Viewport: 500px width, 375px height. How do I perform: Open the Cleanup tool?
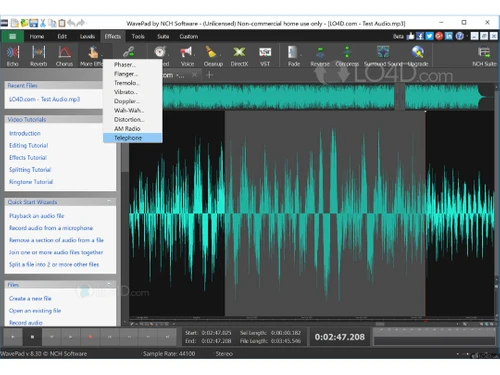213,56
